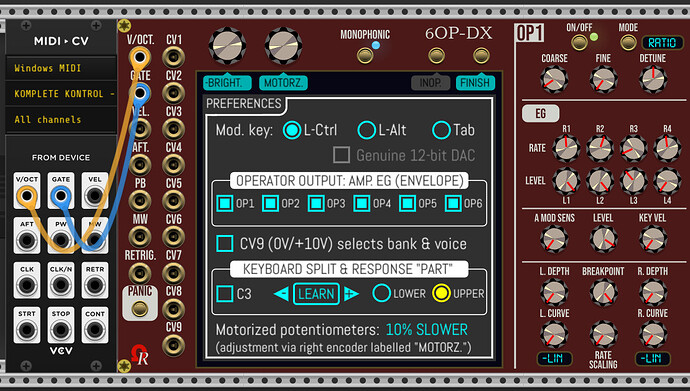Click the MW input jack
This screenshot has width=690, height=391.
tap(139, 237)
